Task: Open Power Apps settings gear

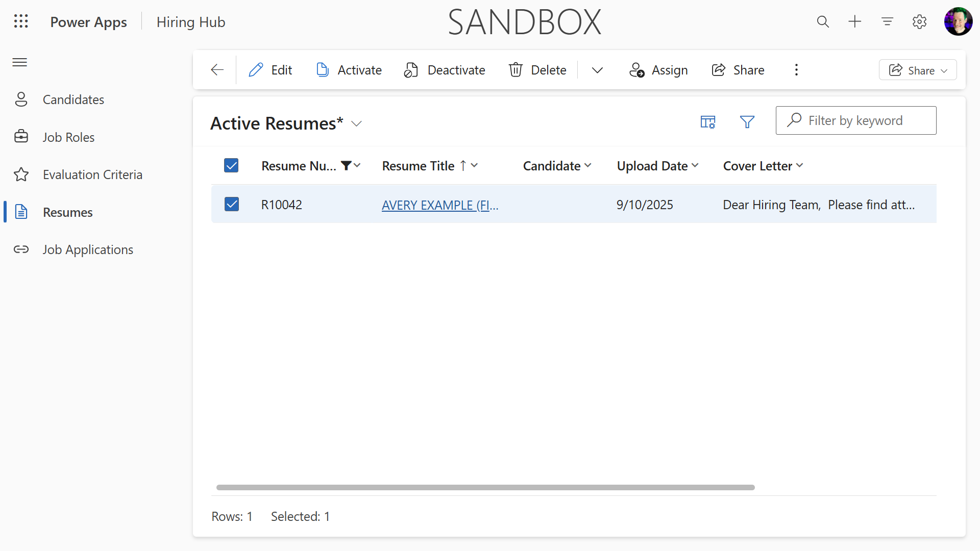Action: pyautogui.click(x=919, y=21)
